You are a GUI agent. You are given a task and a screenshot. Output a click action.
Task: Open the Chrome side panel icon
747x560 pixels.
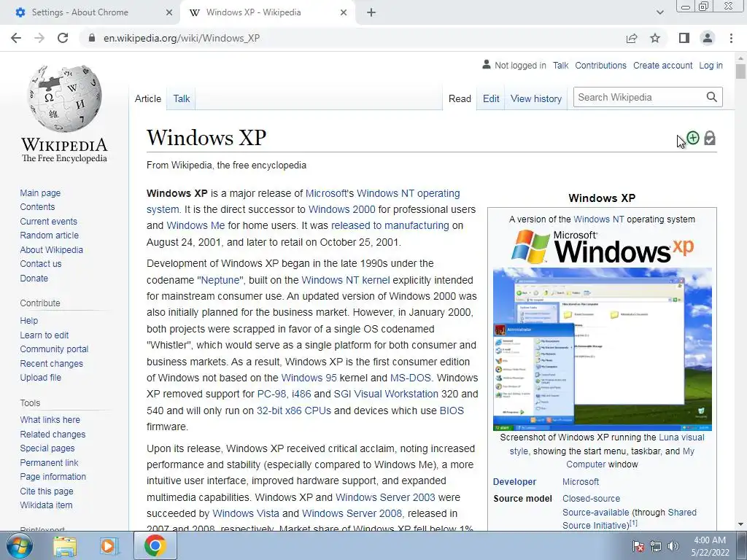tap(684, 38)
